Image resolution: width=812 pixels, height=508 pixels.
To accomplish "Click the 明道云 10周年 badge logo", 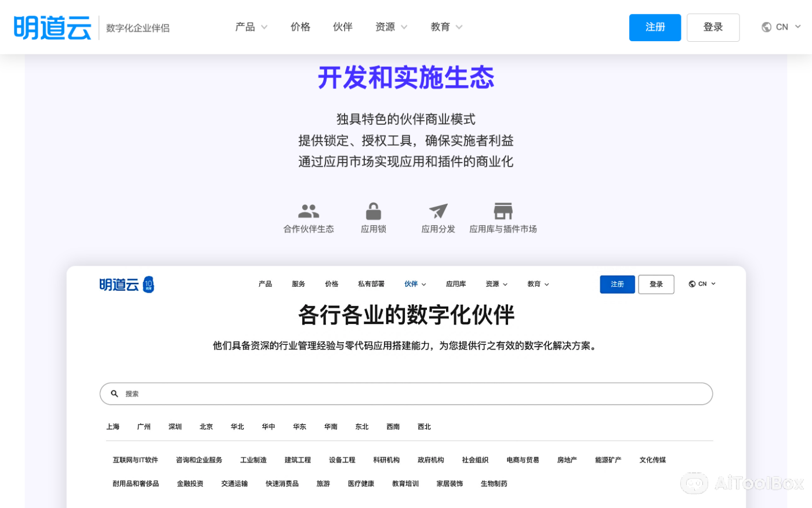I will pos(126,284).
